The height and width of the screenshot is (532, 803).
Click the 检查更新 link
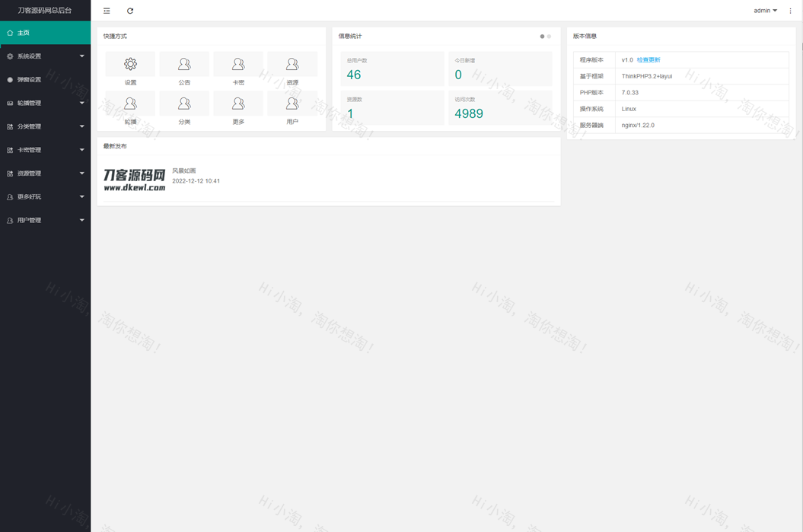[x=648, y=60]
